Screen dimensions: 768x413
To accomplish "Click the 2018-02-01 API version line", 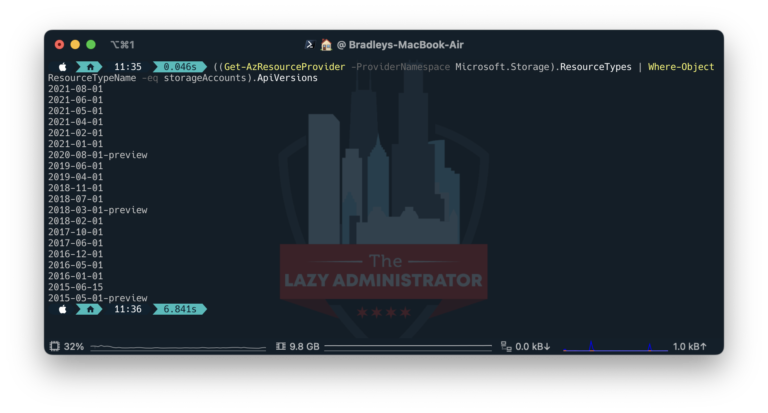I will pyautogui.click(x=75, y=221).
